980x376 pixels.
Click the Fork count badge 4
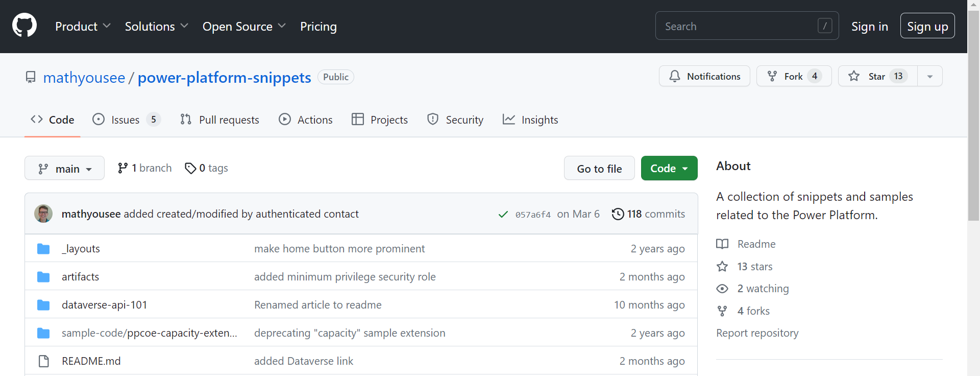pyautogui.click(x=815, y=76)
